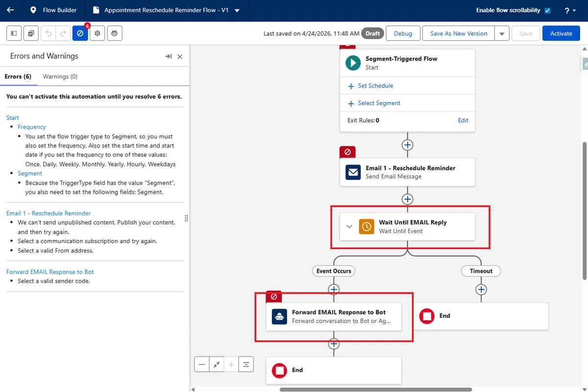This screenshot has width=588, height=392.
Task: Toggle the errors and warnings icon
Action: click(80, 33)
